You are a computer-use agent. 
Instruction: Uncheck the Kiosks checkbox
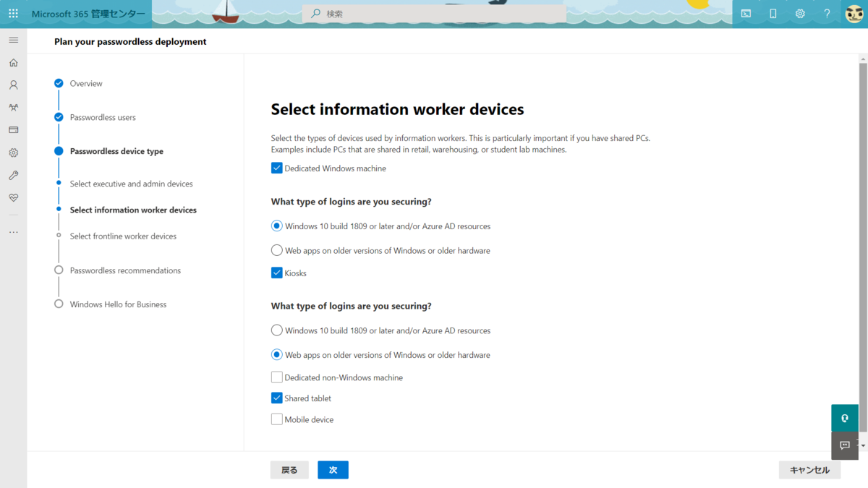tap(276, 273)
